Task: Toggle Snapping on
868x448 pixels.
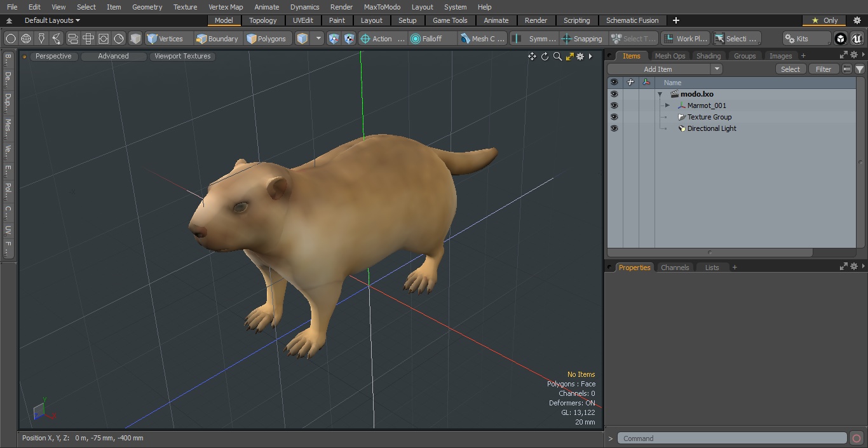Action: [582, 39]
